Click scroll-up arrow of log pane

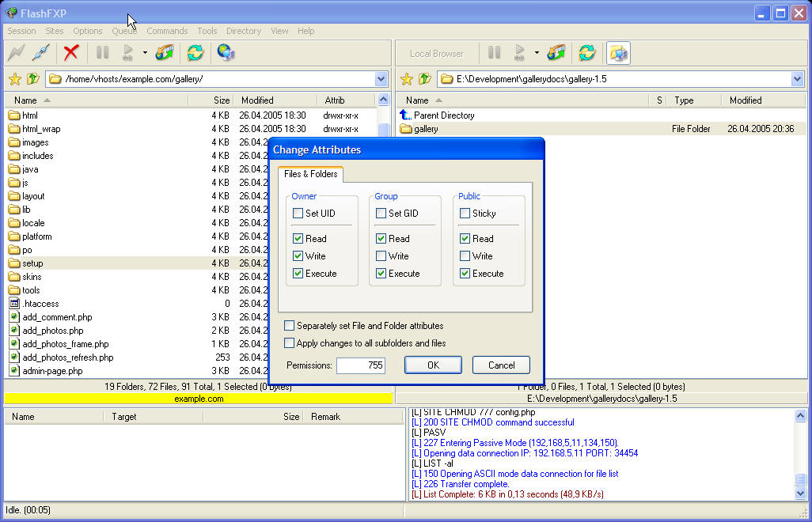pyautogui.click(x=801, y=415)
